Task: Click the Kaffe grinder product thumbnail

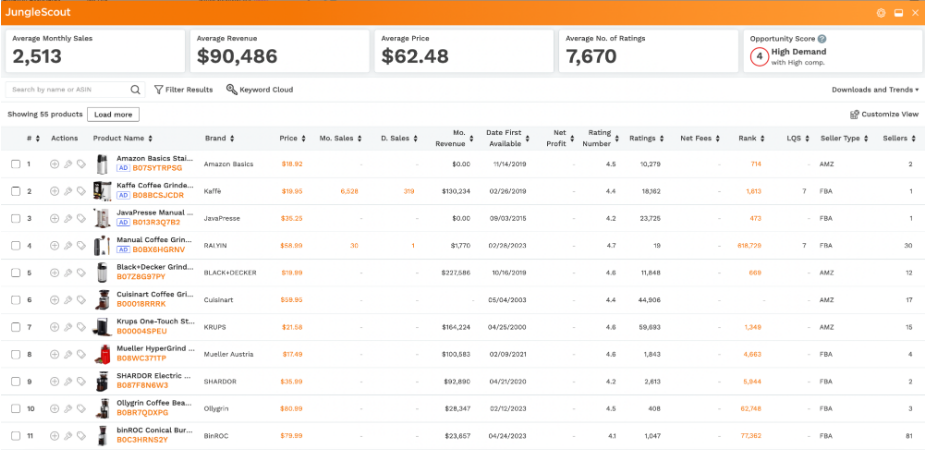Action: click(102, 191)
